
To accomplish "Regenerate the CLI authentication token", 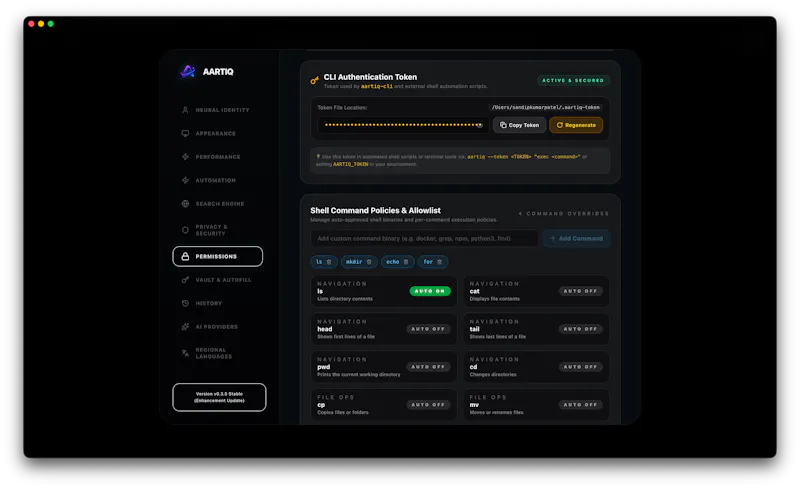I will pyautogui.click(x=576, y=125).
